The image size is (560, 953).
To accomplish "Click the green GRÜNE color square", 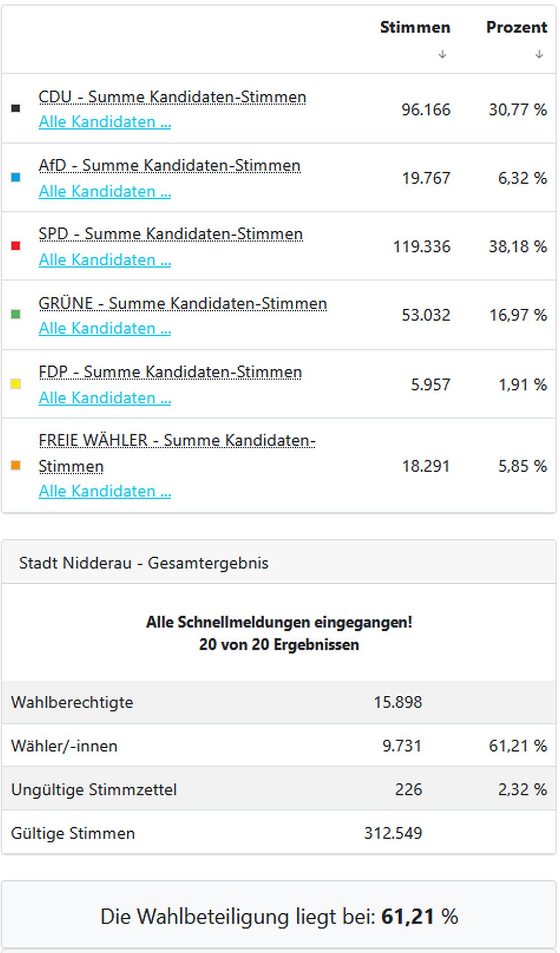I will point(16,314).
